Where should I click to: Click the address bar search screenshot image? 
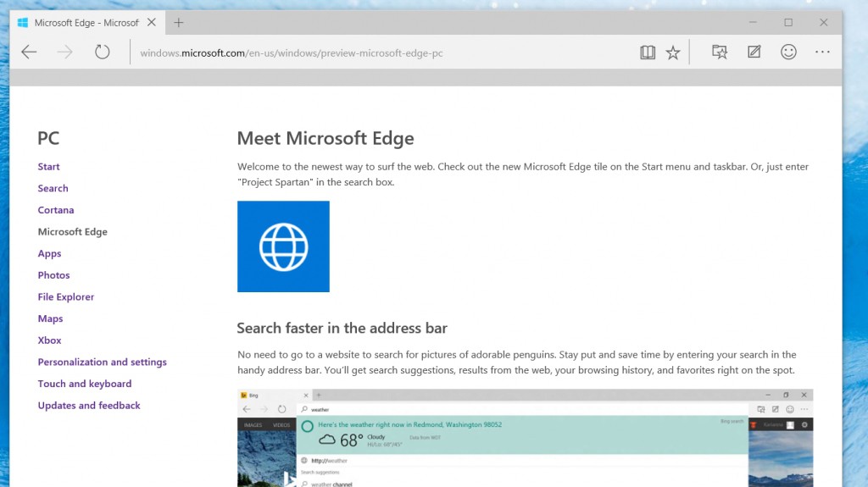(525, 437)
